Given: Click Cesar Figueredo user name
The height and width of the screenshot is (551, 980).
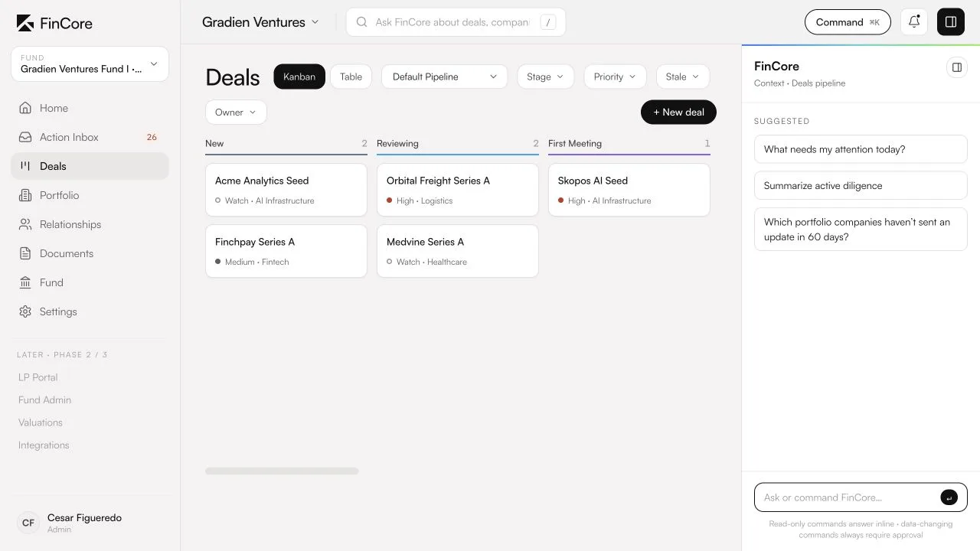Looking at the screenshot, I should tap(84, 517).
